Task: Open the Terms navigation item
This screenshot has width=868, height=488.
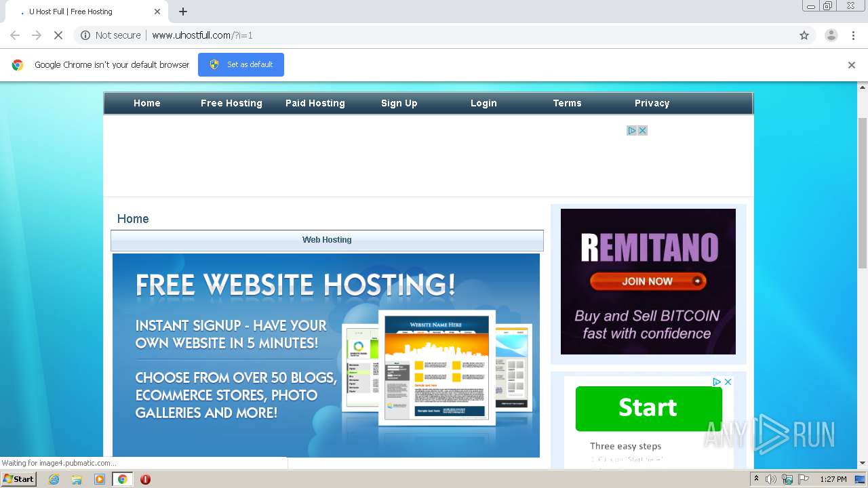Action: point(567,103)
